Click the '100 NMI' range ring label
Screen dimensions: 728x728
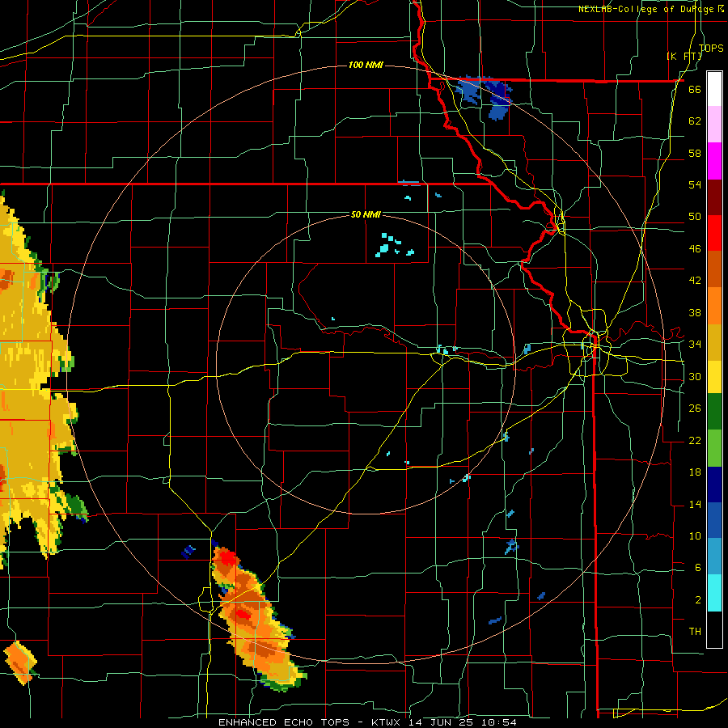point(366,65)
